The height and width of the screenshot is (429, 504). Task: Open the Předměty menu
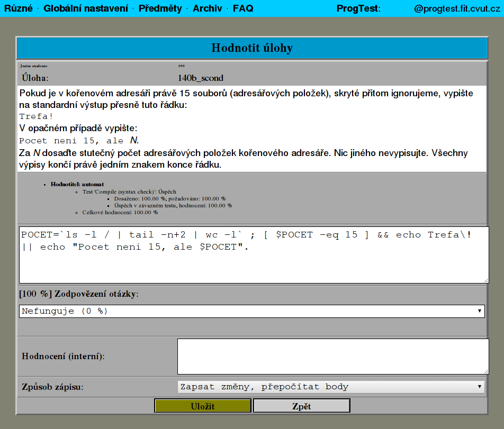[160, 8]
